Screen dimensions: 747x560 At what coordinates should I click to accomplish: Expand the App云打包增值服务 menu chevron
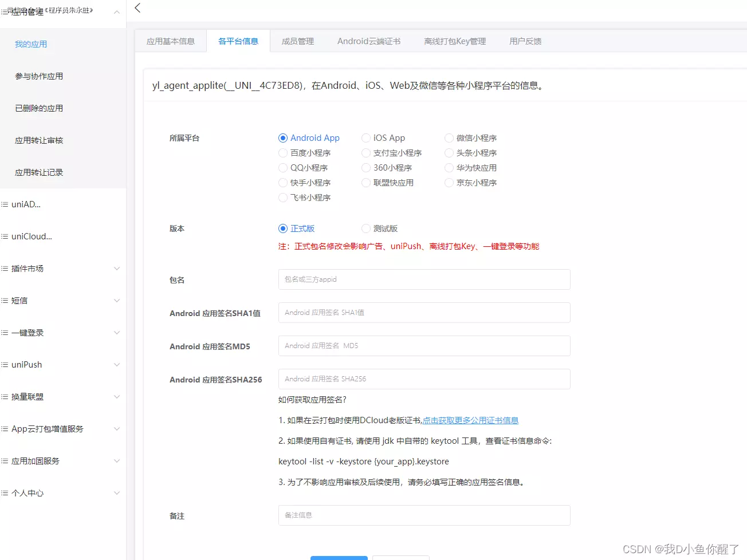(x=117, y=429)
